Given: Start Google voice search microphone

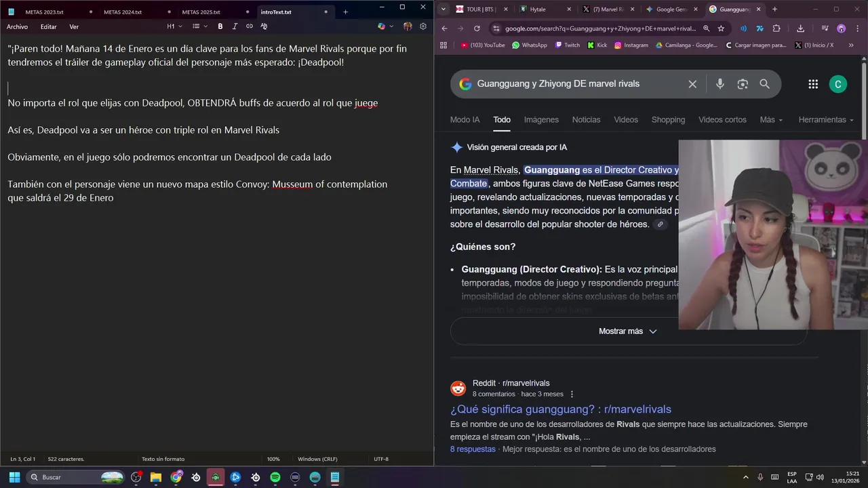Looking at the screenshot, I should (720, 84).
